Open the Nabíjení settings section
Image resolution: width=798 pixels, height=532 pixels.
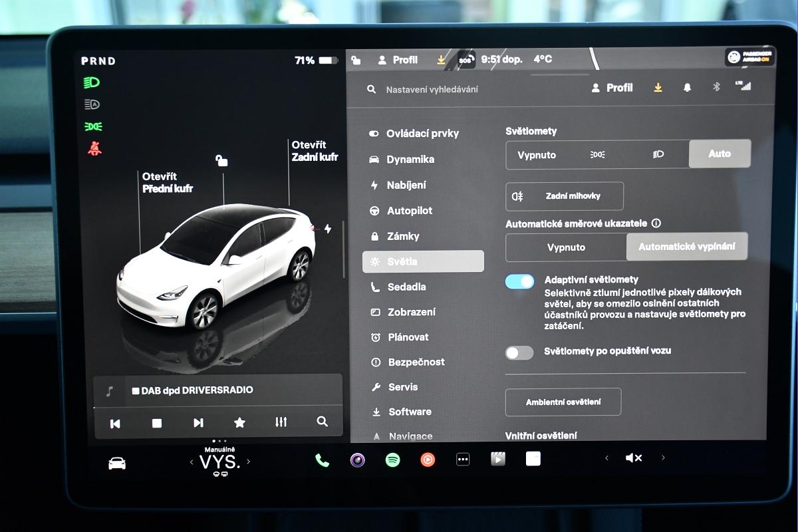pos(406,185)
